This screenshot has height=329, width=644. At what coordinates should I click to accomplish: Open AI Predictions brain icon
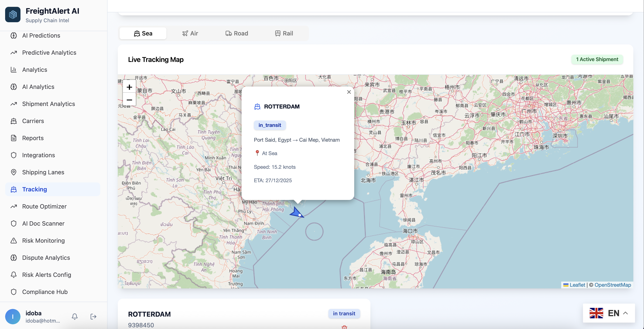(14, 35)
